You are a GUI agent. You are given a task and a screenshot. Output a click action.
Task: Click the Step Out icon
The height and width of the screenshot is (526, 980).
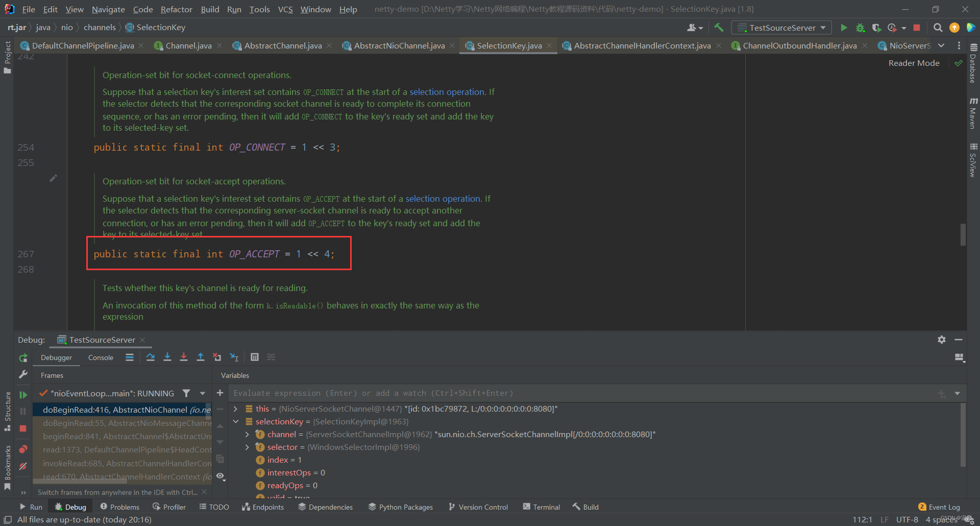pyautogui.click(x=201, y=357)
